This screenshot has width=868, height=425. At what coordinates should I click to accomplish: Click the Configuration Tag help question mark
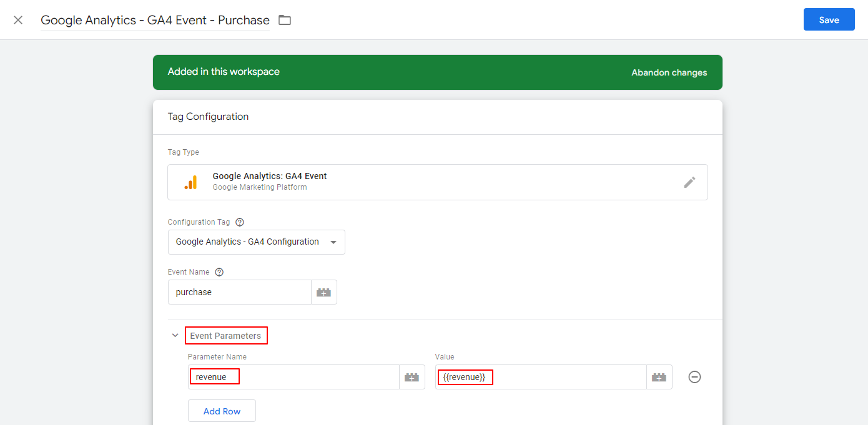click(240, 222)
